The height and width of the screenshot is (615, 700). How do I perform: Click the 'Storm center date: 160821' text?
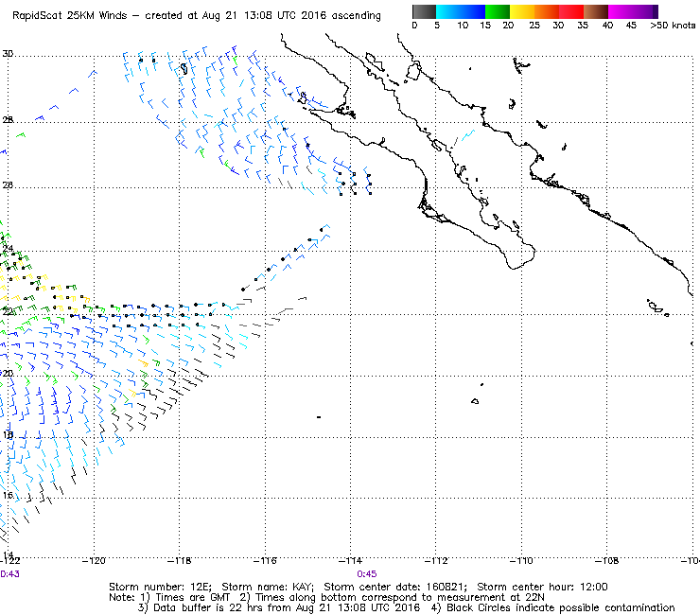pyautogui.click(x=395, y=587)
